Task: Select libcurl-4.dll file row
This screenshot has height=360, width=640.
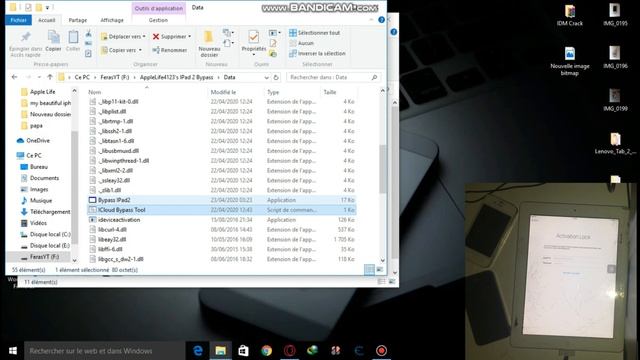Action: coord(222,229)
